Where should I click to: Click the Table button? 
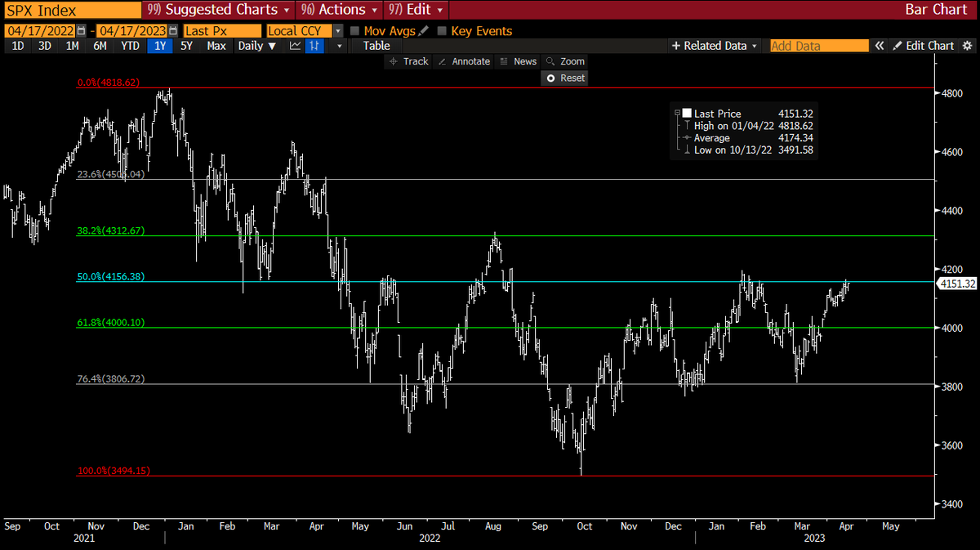376,46
